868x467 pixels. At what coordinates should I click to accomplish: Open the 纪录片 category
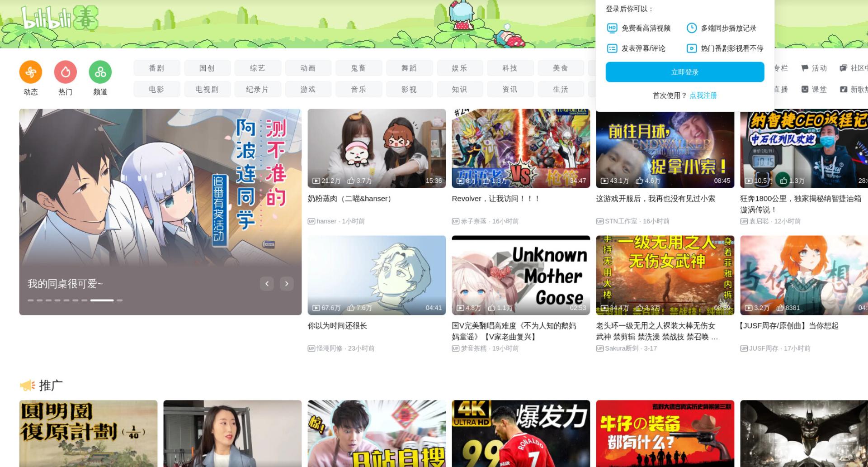coord(258,89)
